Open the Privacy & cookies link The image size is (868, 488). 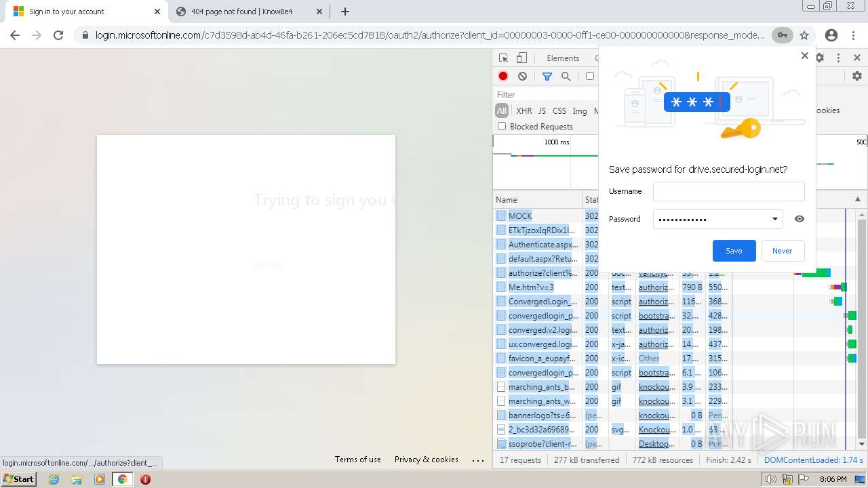coord(427,460)
